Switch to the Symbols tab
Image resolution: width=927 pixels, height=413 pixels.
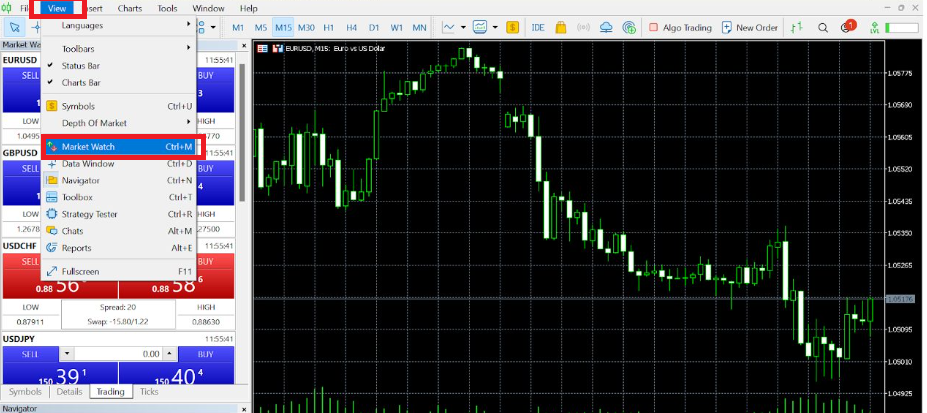(x=25, y=392)
